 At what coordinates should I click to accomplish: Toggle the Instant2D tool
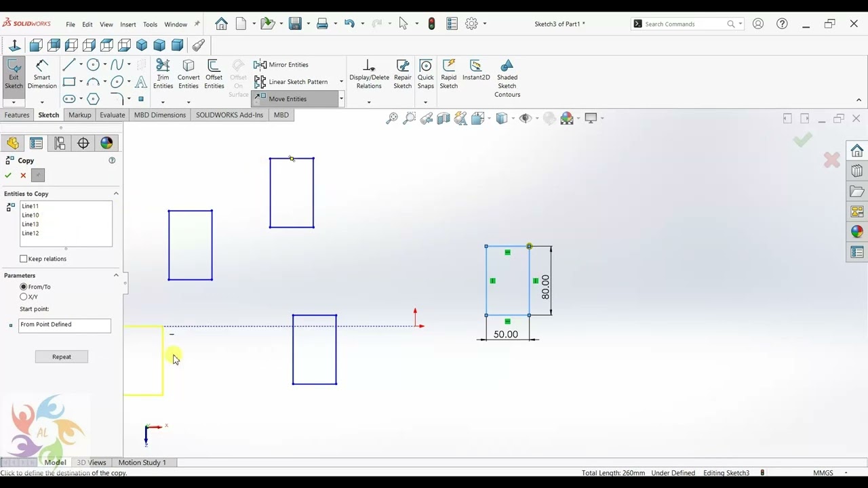(476, 70)
